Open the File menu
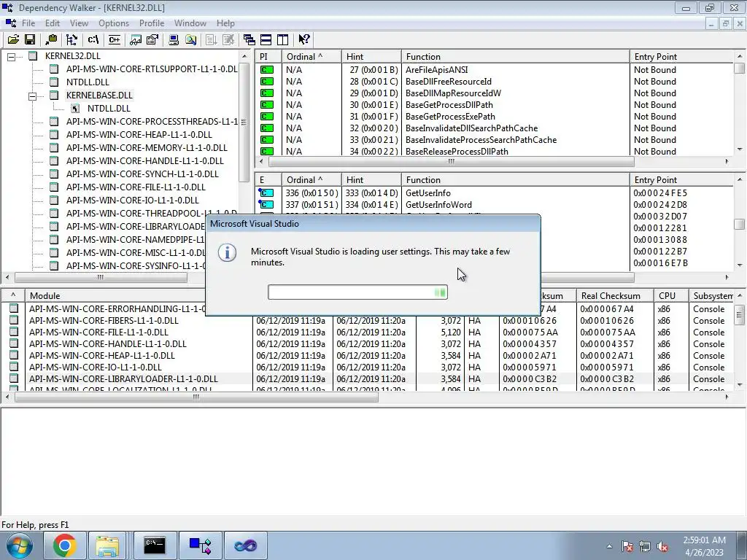This screenshot has height=560, width=747. point(28,23)
